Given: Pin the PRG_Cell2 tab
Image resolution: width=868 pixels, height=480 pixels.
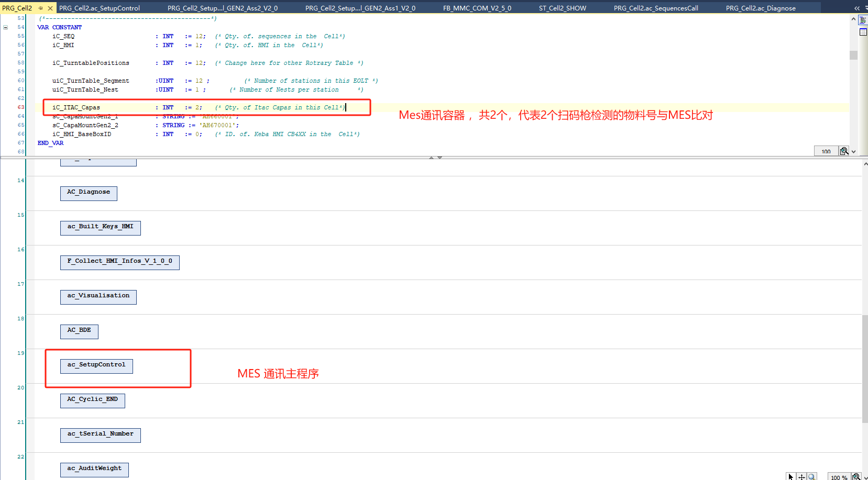Looking at the screenshot, I should pos(41,8).
